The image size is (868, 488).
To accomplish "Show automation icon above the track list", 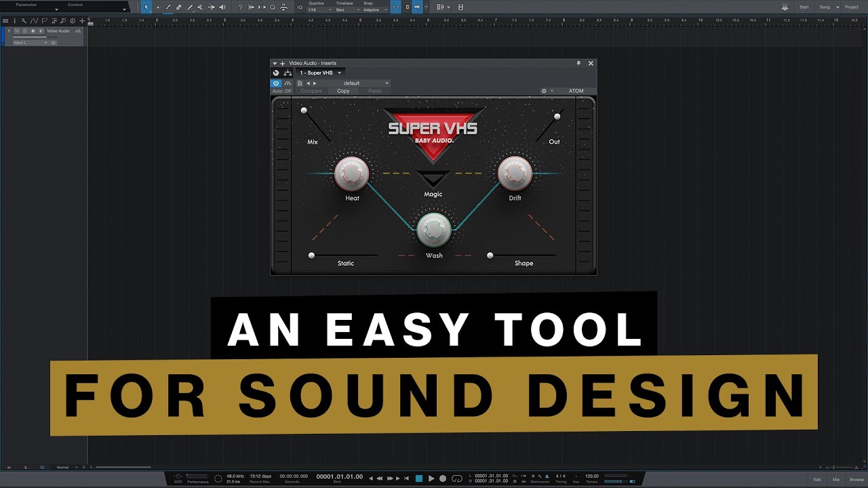I will [x=35, y=21].
